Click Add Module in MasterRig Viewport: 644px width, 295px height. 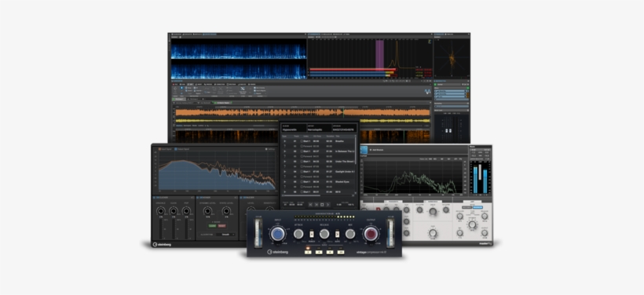point(377,150)
